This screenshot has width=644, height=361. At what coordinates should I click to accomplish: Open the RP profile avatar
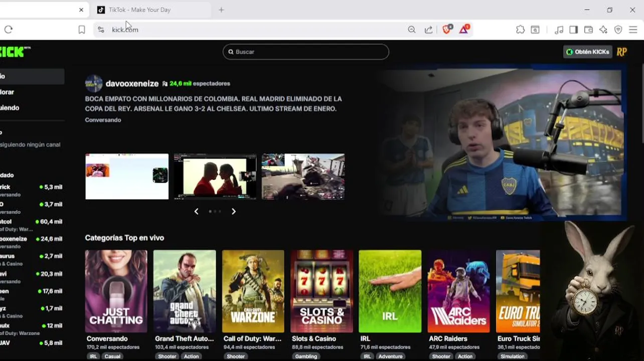tap(622, 52)
